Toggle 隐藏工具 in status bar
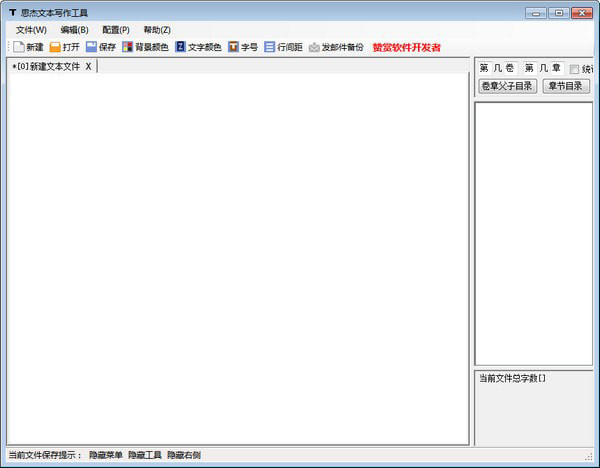This screenshot has height=468, width=600. (145, 455)
